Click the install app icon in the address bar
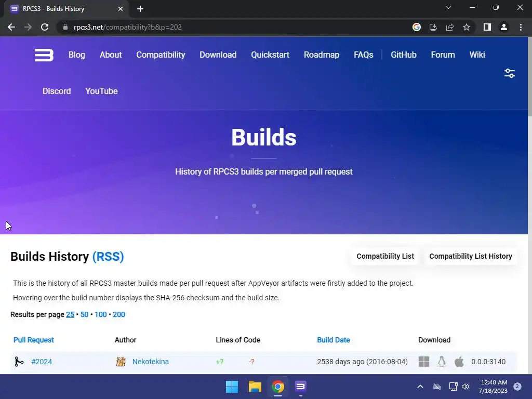This screenshot has height=399, width=532. [433, 27]
